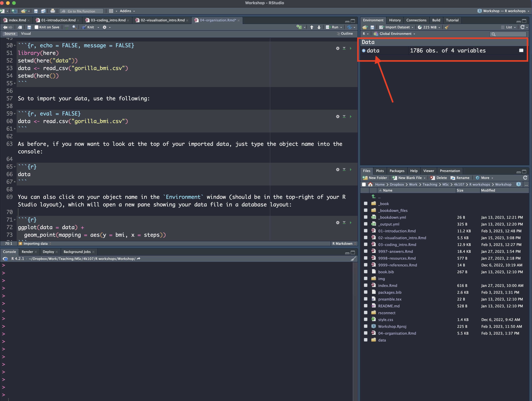Go to previous chunk with up arrow
532x401 pixels.
tap(312, 27)
